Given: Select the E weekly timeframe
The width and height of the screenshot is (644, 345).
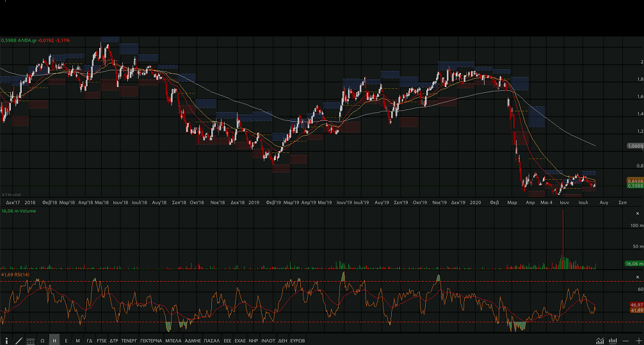Looking at the screenshot, I should 66,341.
